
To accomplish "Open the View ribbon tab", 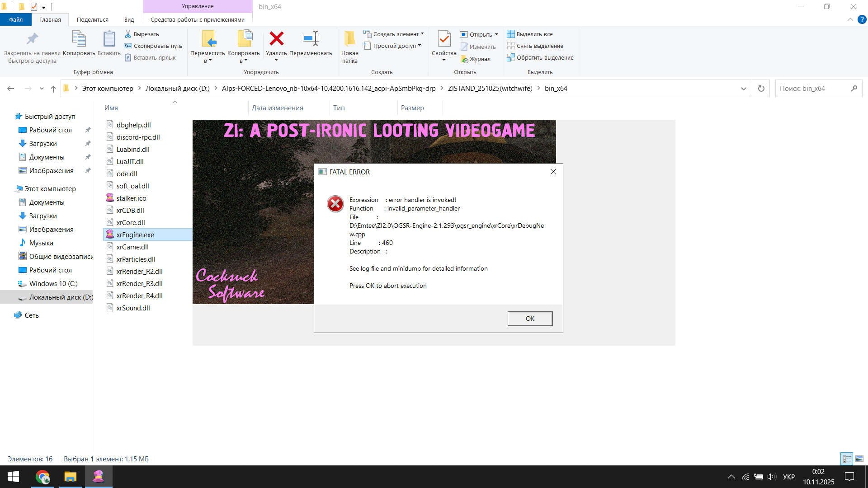I will (x=129, y=19).
